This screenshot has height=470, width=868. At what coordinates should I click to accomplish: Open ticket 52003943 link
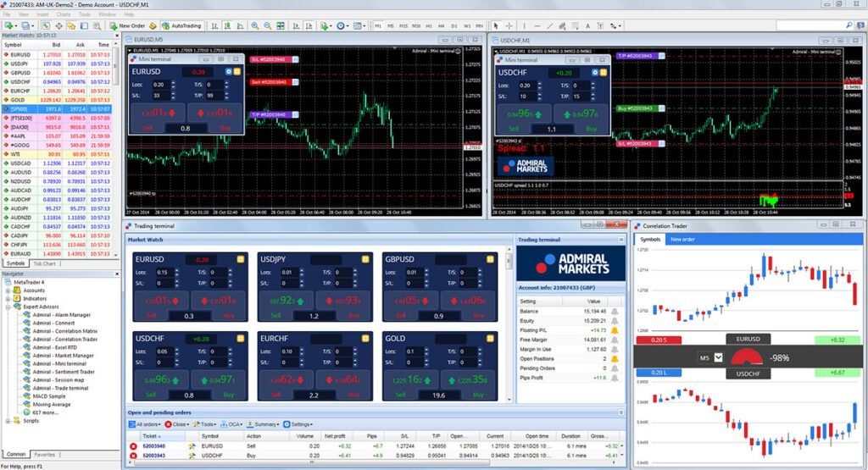[x=154, y=456]
